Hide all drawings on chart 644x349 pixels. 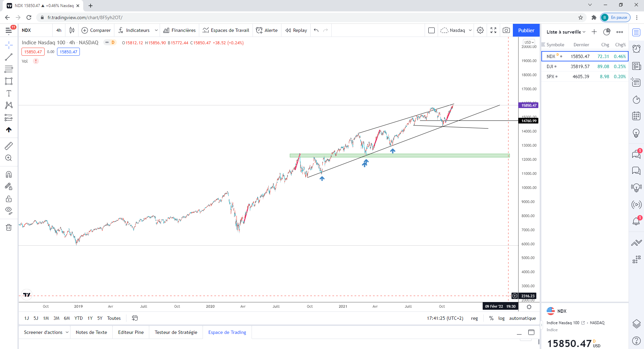click(9, 211)
